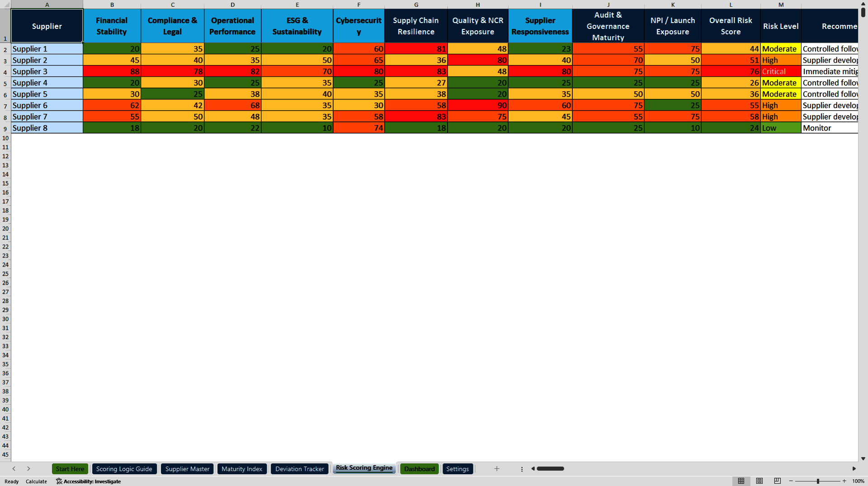This screenshot has height=486, width=868.
Task: Switch to Normal view icon
Action: point(741,481)
